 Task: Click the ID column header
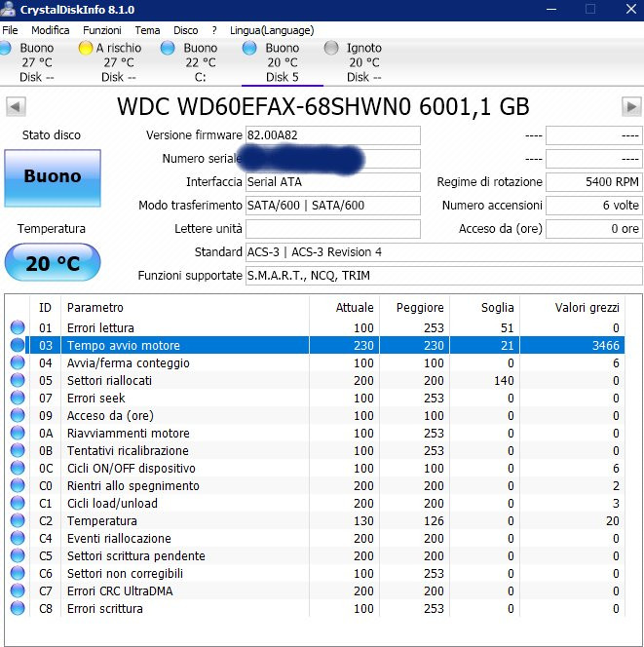tap(46, 307)
